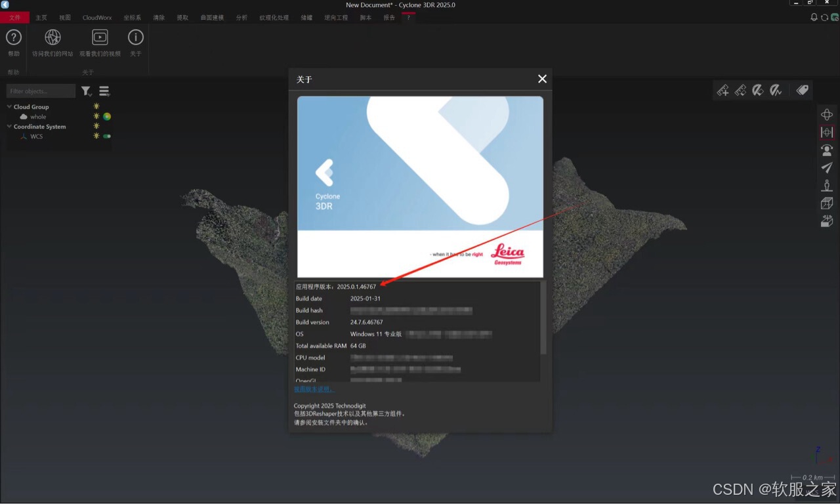Click the 观看我们的视频 video icon

pyautogui.click(x=100, y=37)
